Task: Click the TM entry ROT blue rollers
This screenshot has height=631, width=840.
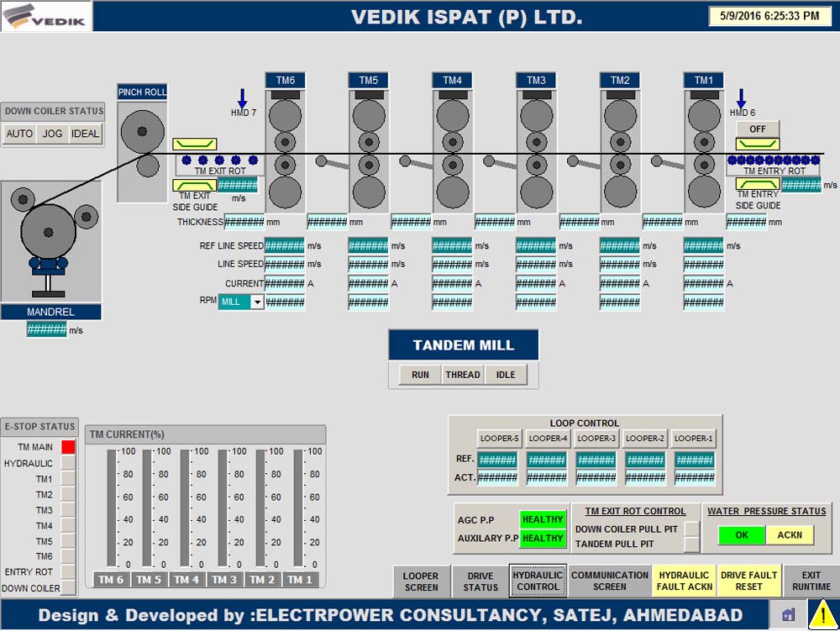Action: (x=774, y=160)
